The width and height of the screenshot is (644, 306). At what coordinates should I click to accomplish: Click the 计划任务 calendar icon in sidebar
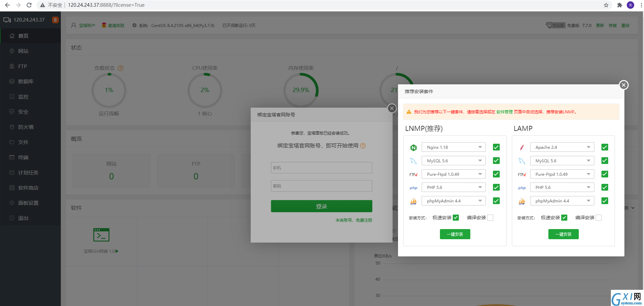(x=12, y=172)
